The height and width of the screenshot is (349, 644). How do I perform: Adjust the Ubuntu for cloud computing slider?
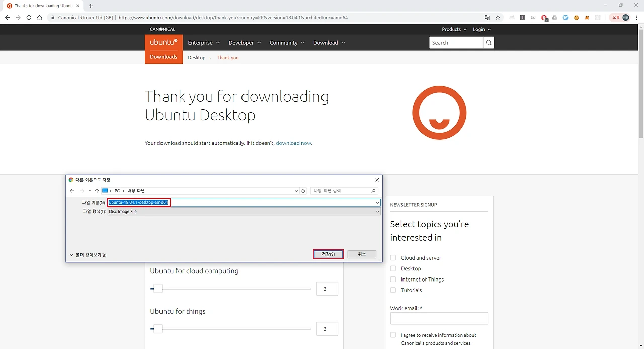[x=157, y=289]
